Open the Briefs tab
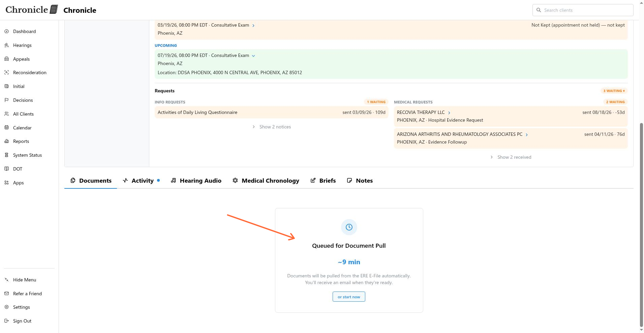This screenshot has width=644, height=333. click(323, 181)
